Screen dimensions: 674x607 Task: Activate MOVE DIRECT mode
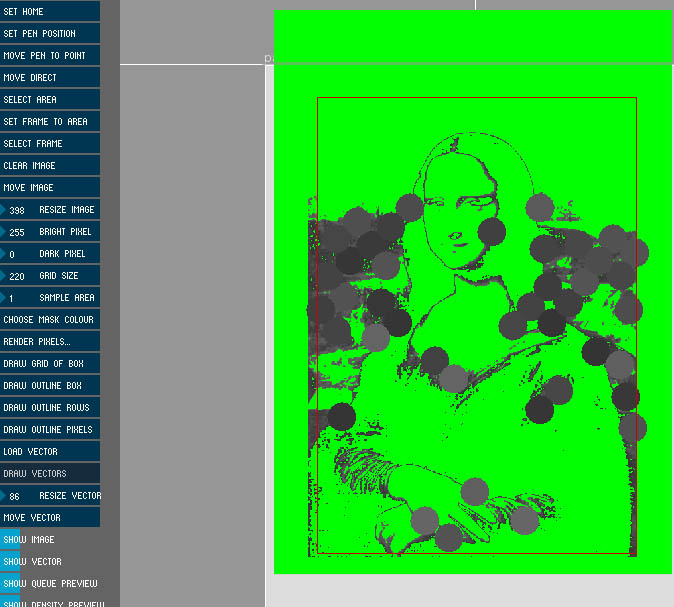tap(50, 77)
